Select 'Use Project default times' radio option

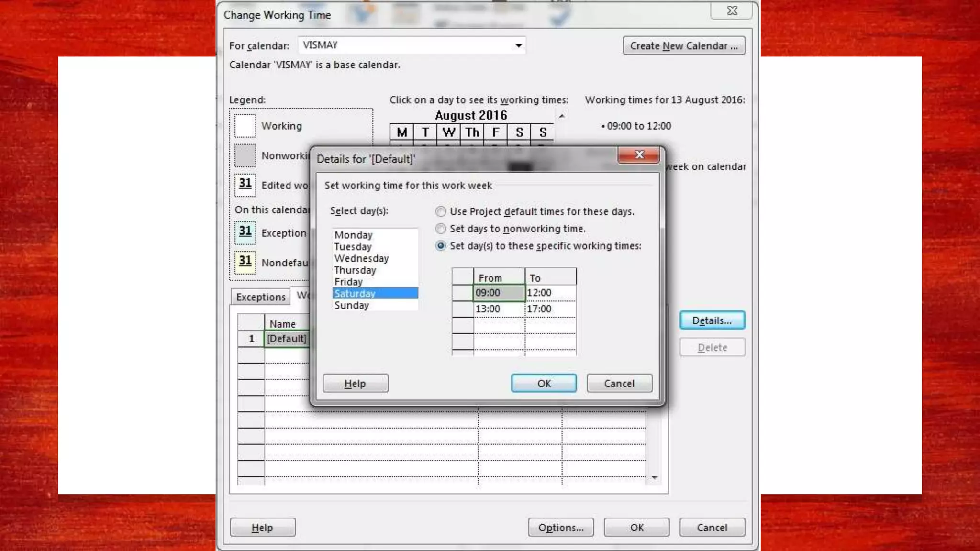click(441, 211)
